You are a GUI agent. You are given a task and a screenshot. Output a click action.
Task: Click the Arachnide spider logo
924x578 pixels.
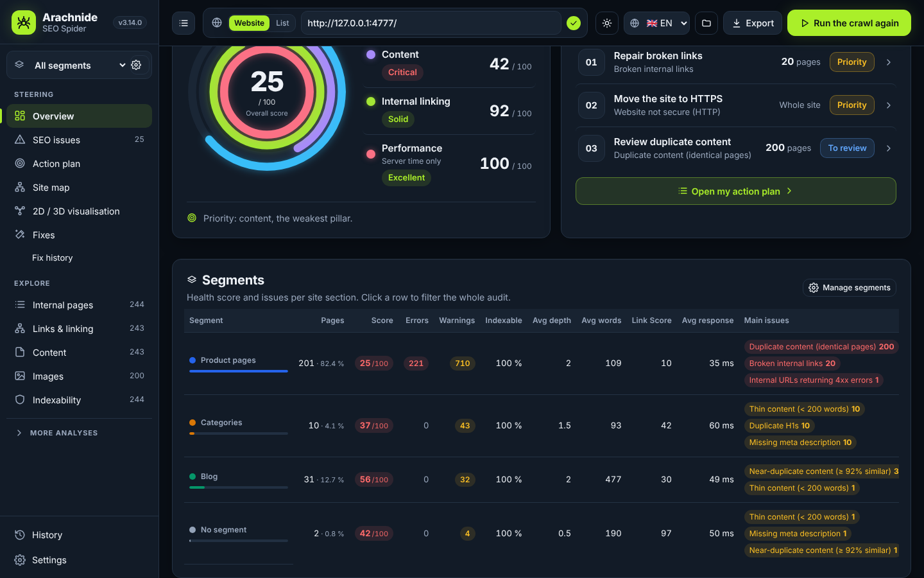coord(24,22)
